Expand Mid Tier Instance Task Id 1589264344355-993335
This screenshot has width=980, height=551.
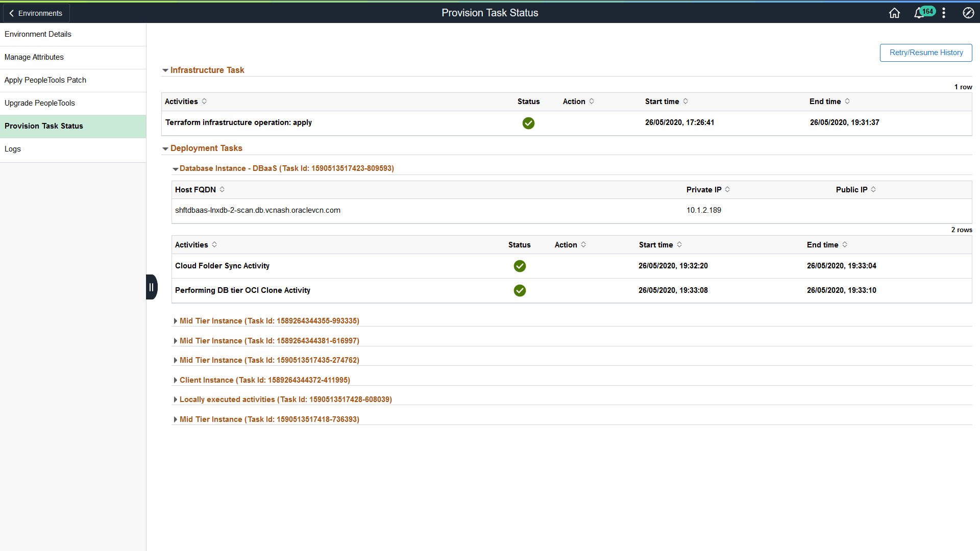(176, 320)
